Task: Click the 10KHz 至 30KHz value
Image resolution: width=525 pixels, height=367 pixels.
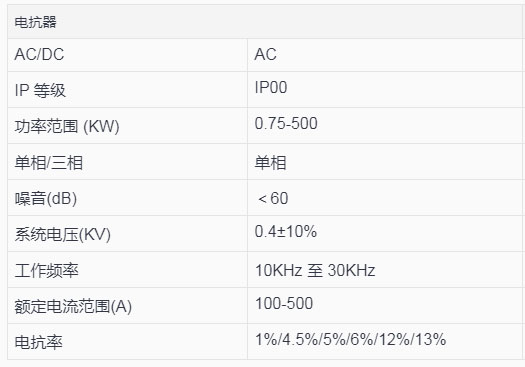Action: [x=315, y=270]
